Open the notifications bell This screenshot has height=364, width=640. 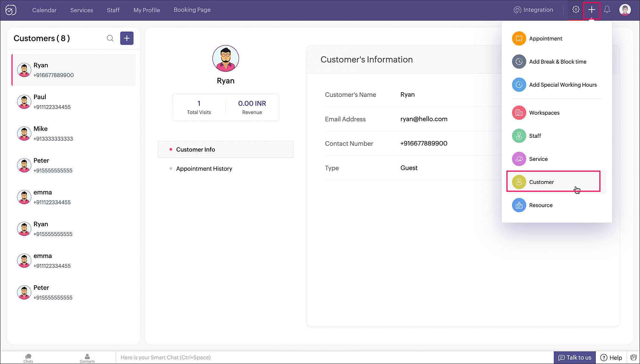[x=607, y=10]
